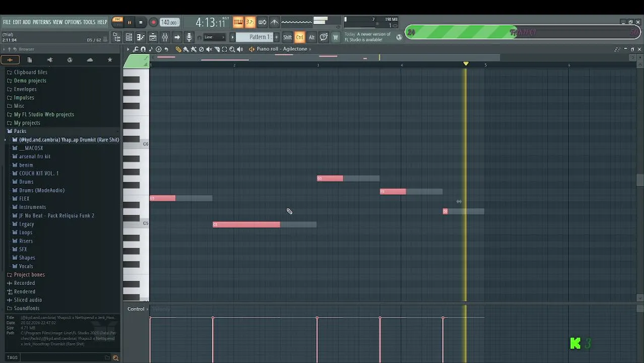Open the browser view toolbar icon
The image size is (644, 363).
[x=117, y=37]
